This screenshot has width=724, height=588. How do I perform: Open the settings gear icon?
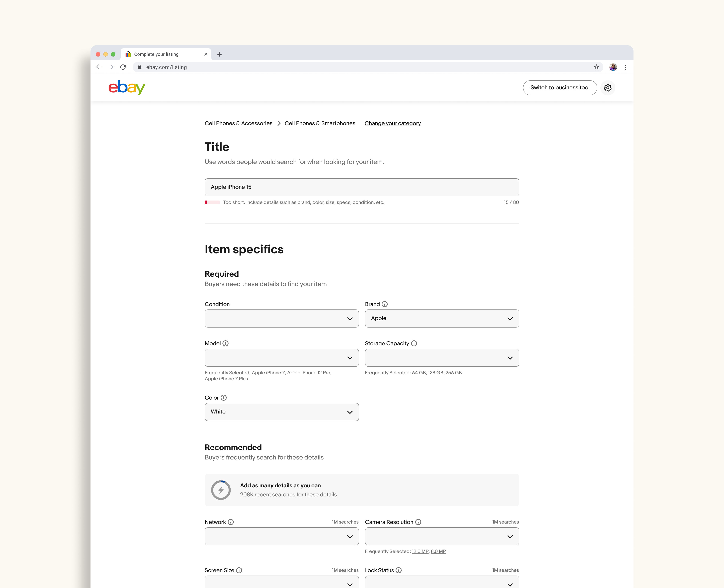pyautogui.click(x=608, y=88)
